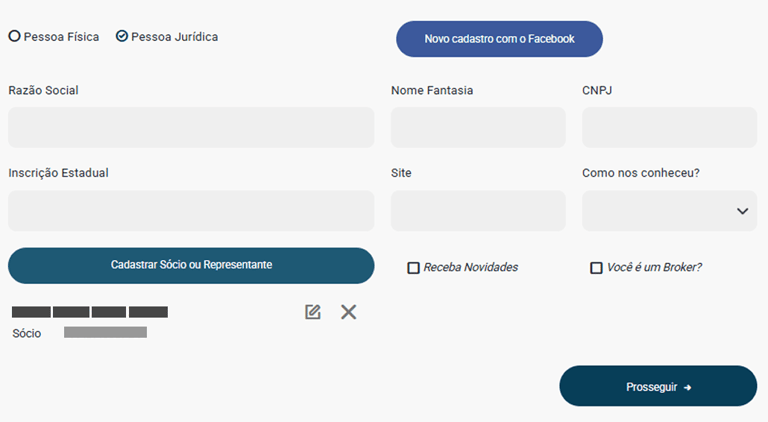The width and height of the screenshot is (768, 422).
Task: Click the Sócio label in partner list
Action: 26,333
